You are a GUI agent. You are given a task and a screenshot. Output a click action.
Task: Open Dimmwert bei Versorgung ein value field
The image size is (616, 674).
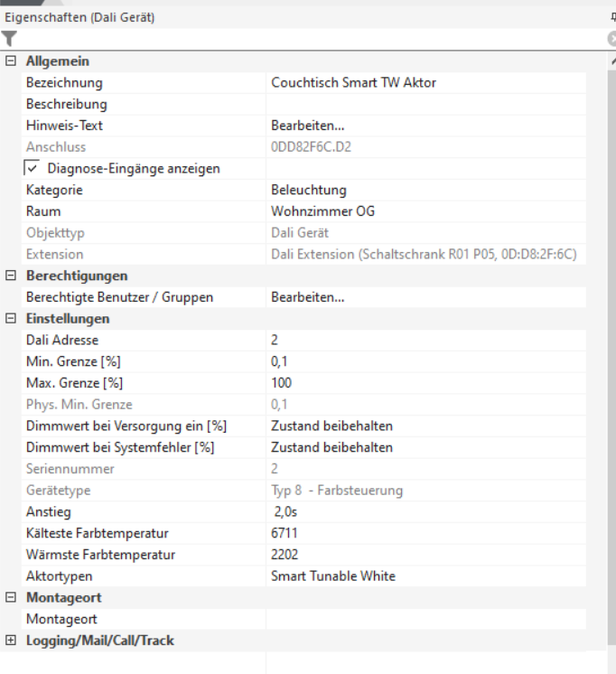[x=426, y=426]
